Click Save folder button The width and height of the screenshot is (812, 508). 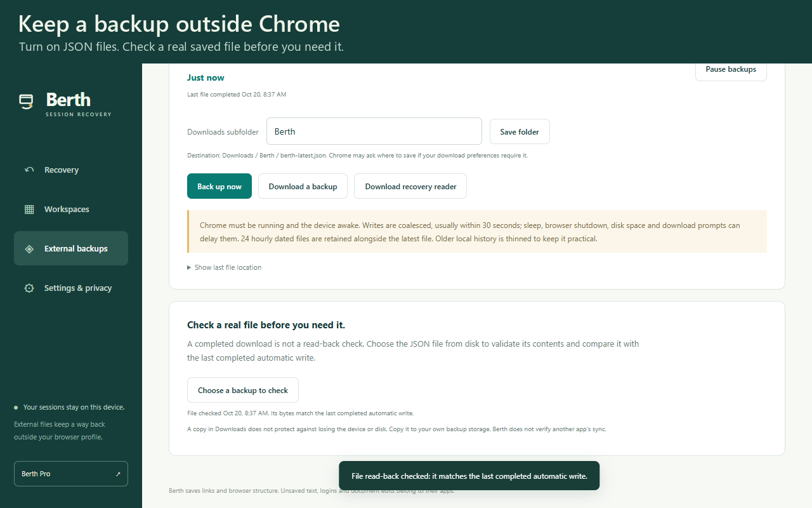click(x=520, y=131)
